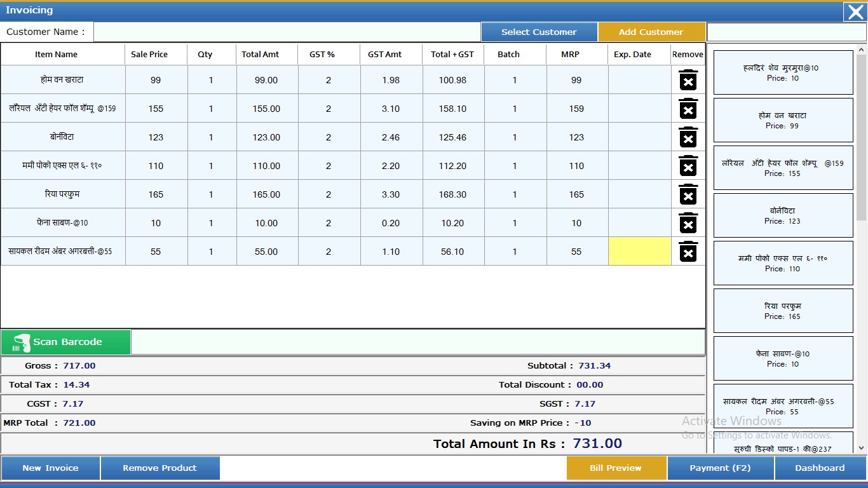Click product list scrollbar down arrow
Viewport: 868px width, 488px height.
coord(862,448)
